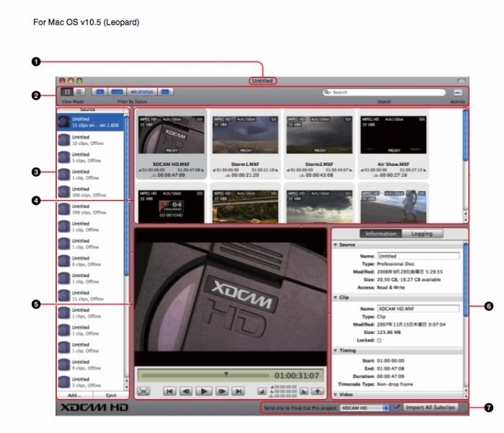The height and width of the screenshot is (433, 504).
Task: Click disc icon of '3 clips, Offline' bottom source
Action: point(64,382)
